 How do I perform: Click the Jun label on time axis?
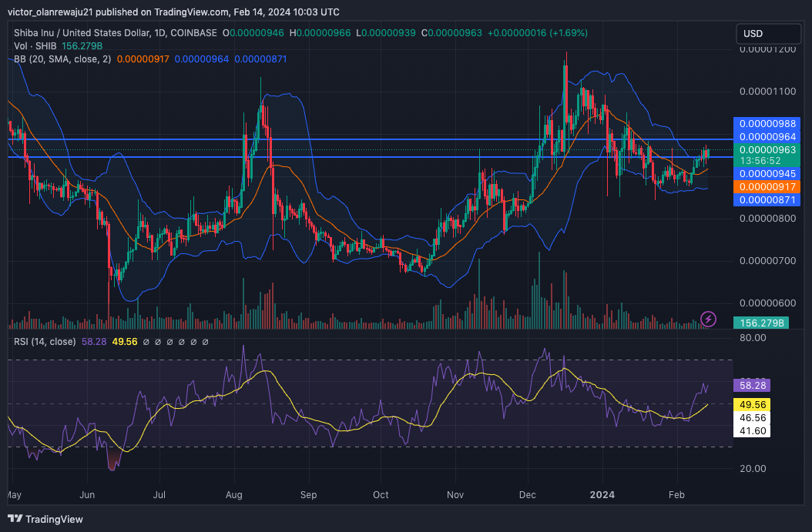[87, 495]
